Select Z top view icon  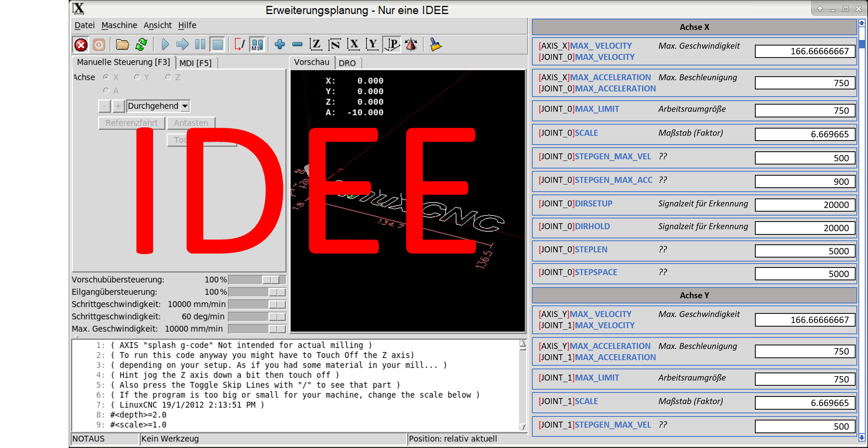(x=316, y=45)
